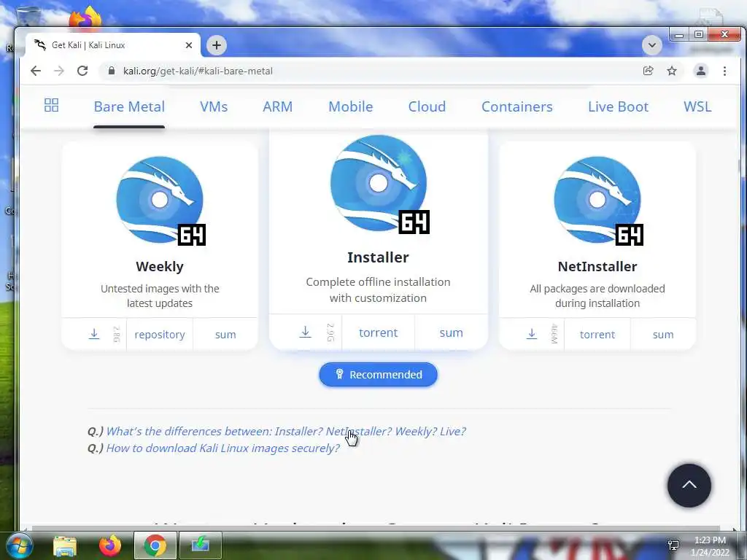The height and width of the screenshot is (560, 747).
Task: Download the NetInstaller image
Action: 532,334
